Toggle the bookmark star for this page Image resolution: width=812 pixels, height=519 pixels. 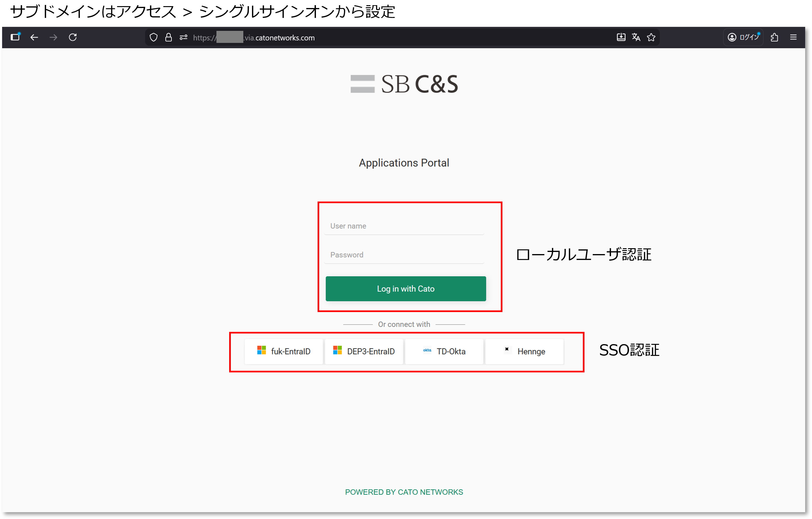tap(651, 37)
